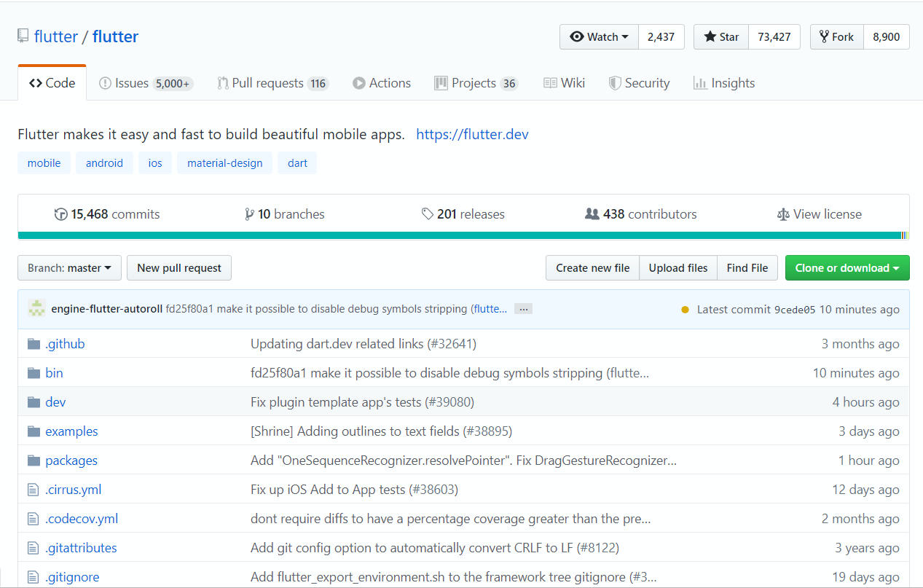Click the examples folder icon
923x588 pixels.
34,431
